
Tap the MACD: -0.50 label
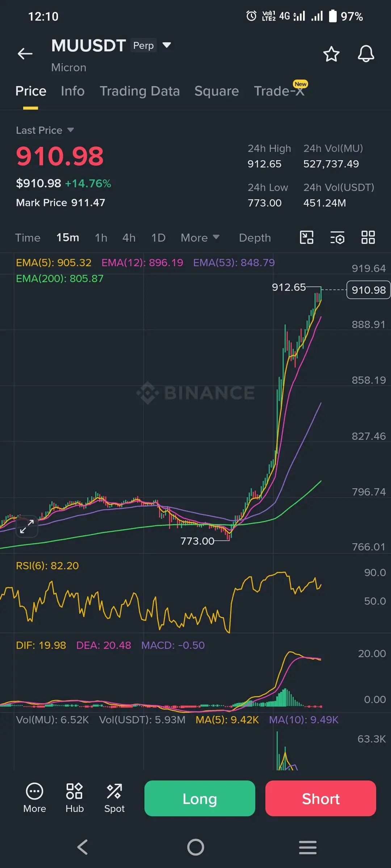(173, 645)
